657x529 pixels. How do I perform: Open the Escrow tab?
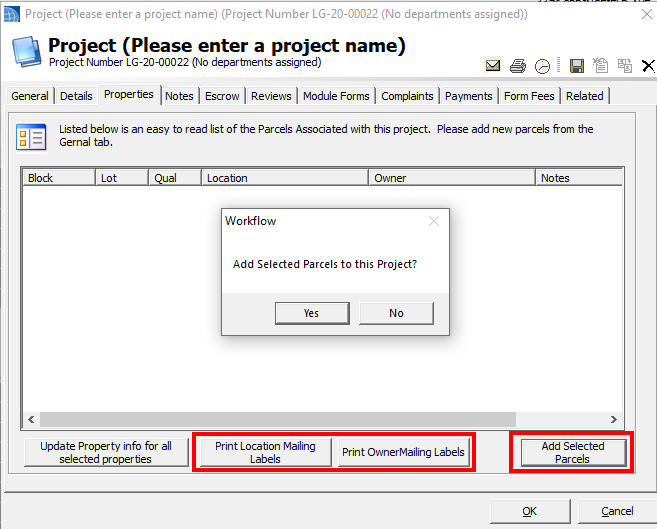222,96
